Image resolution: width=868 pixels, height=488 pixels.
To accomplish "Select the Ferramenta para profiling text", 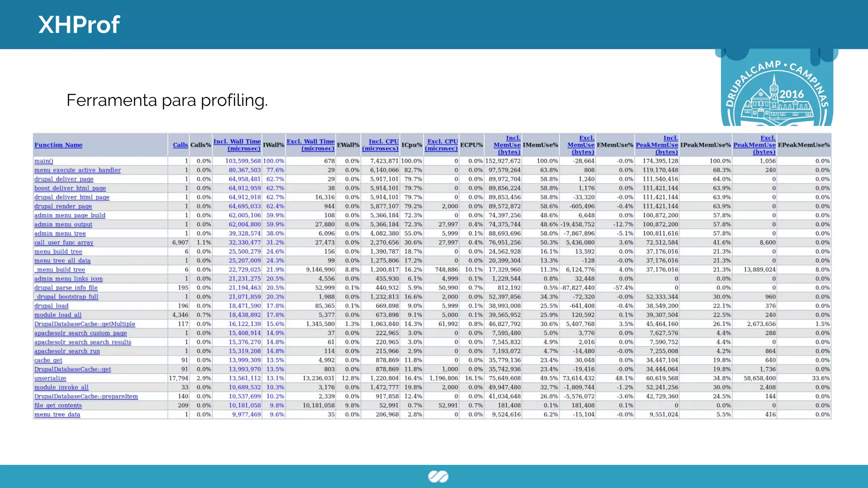I will (167, 100).
